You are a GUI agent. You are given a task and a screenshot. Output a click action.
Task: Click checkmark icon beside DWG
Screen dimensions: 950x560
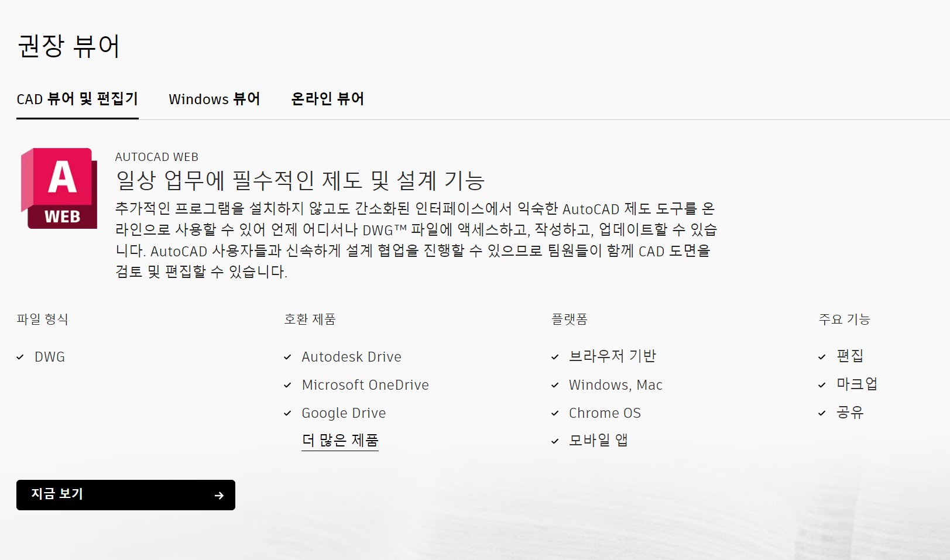[20, 357]
